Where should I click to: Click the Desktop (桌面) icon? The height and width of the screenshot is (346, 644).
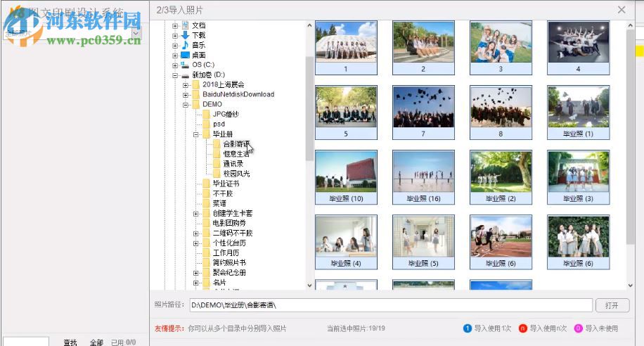point(185,55)
